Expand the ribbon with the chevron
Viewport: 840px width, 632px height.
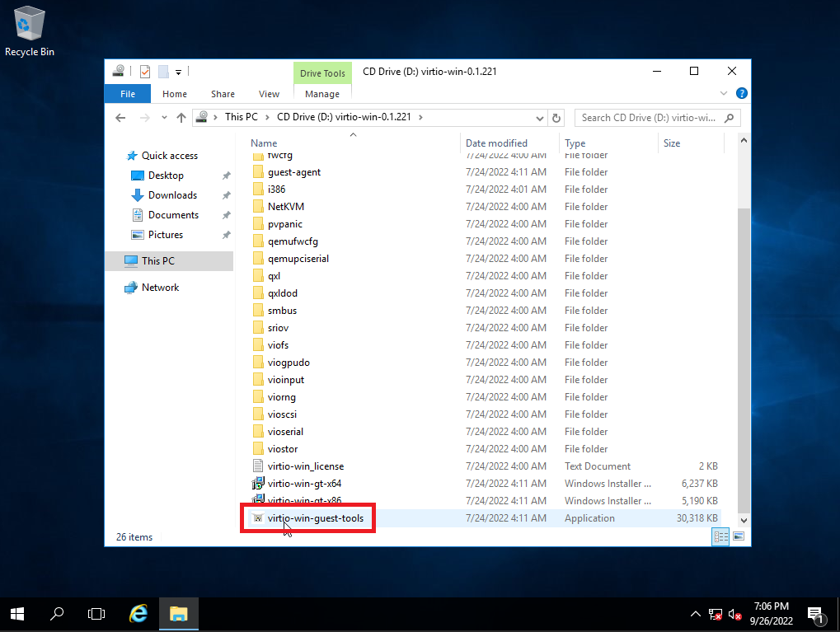click(724, 93)
